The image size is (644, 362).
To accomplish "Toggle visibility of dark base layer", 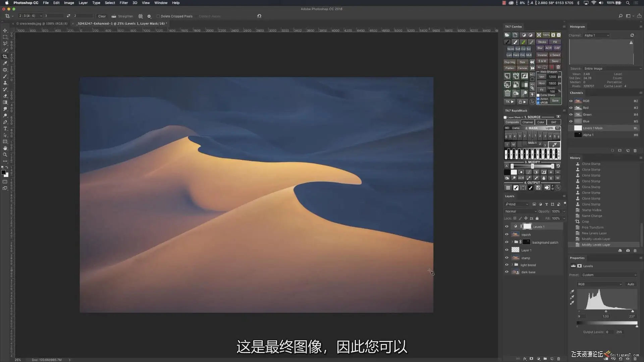I will pyautogui.click(x=507, y=272).
